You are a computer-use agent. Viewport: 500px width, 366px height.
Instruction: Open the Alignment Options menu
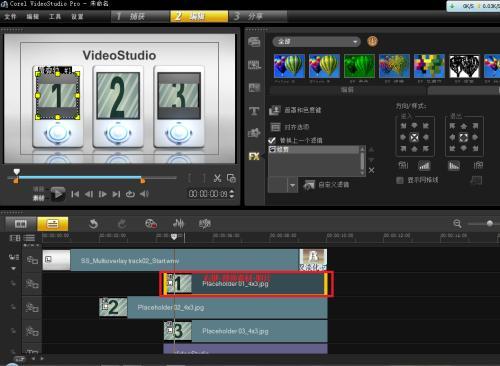(x=289, y=127)
